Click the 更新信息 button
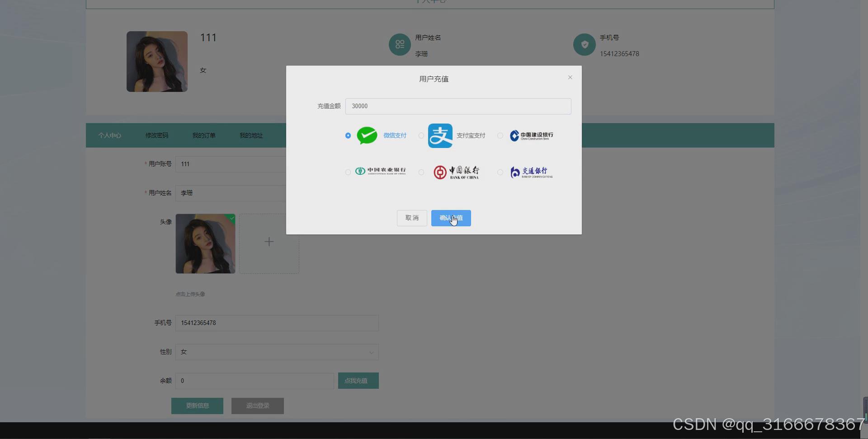The height and width of the screenshot is (439, 868). coord(197,406)
